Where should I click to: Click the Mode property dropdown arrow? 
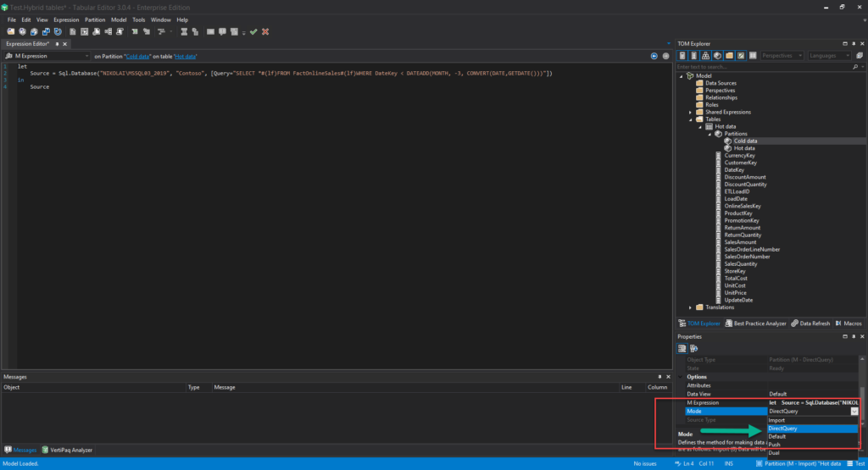click(854, 412)
